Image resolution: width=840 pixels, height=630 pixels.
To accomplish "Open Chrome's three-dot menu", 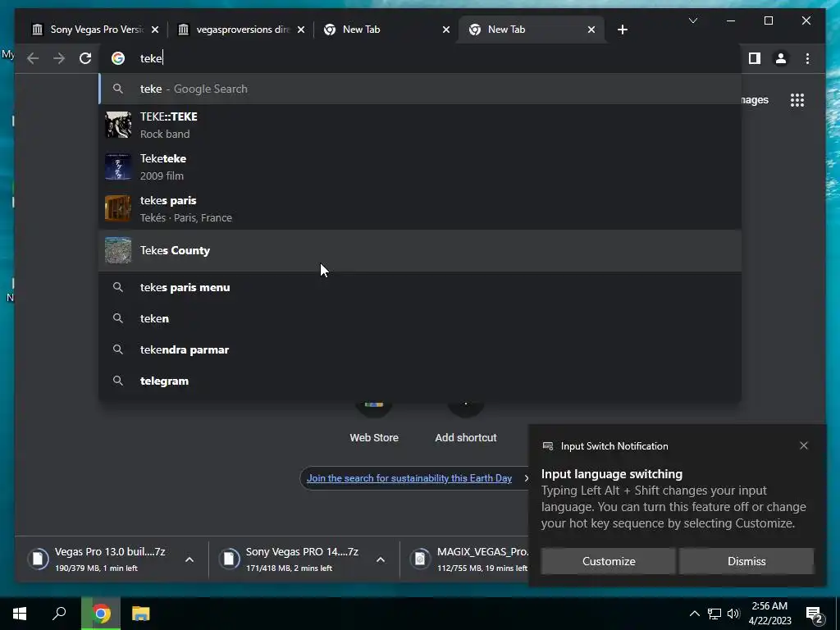I will point(807,58).
